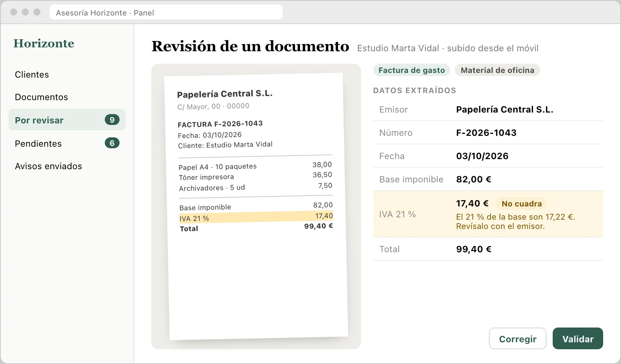Click the warning text about 17,22 €
Image resolution: width=621 pixels, height=364 pixels.
click(x=515, y=222)
